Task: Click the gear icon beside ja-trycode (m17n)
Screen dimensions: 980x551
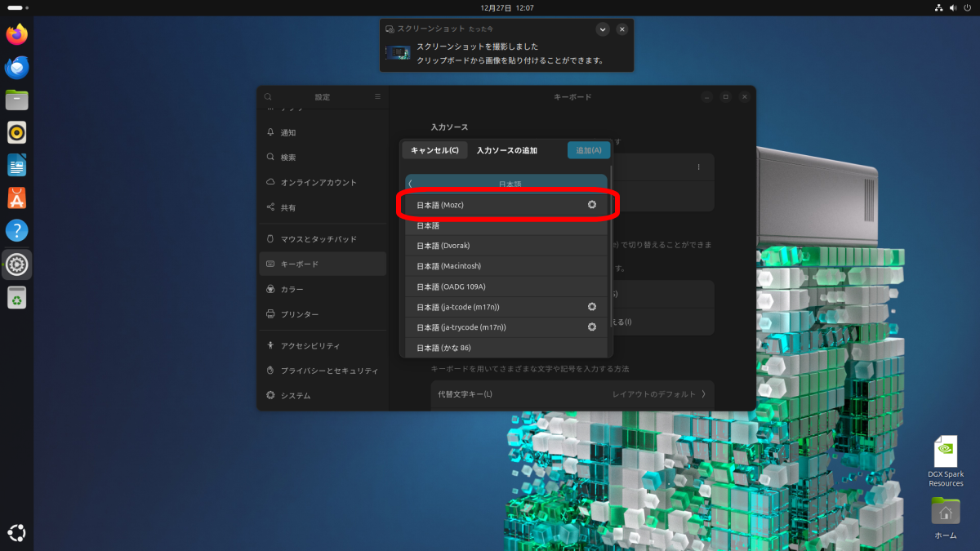Action: [x=592, y=327]
